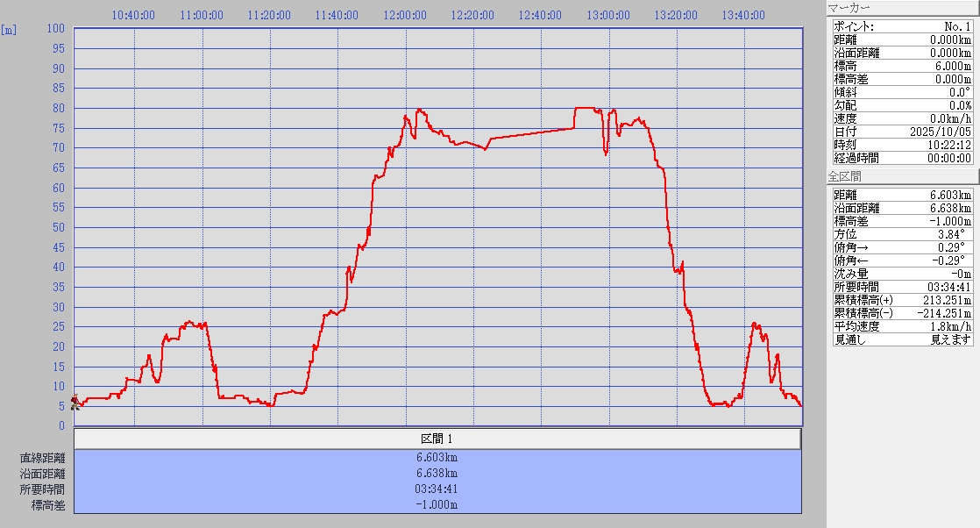980x528 pixels.
Task: Click the -1.000m 標高差 table cell
Action: coord(437,504)
